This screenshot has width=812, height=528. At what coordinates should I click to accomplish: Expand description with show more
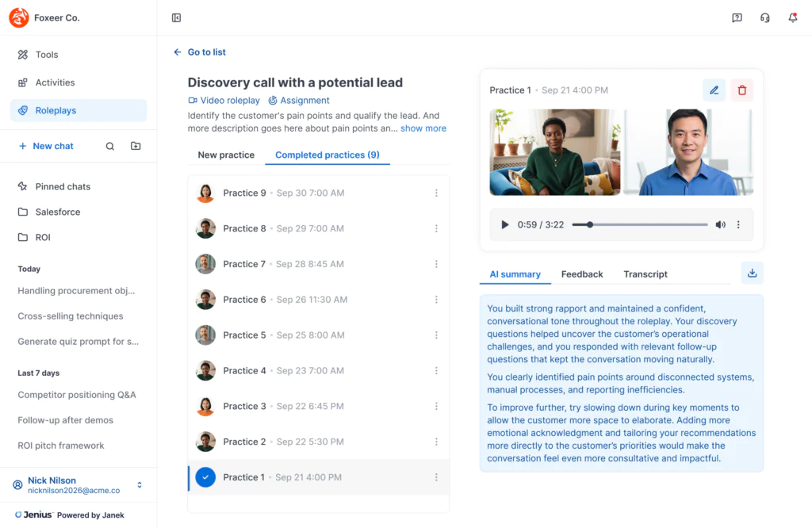[x=423, y=128]
